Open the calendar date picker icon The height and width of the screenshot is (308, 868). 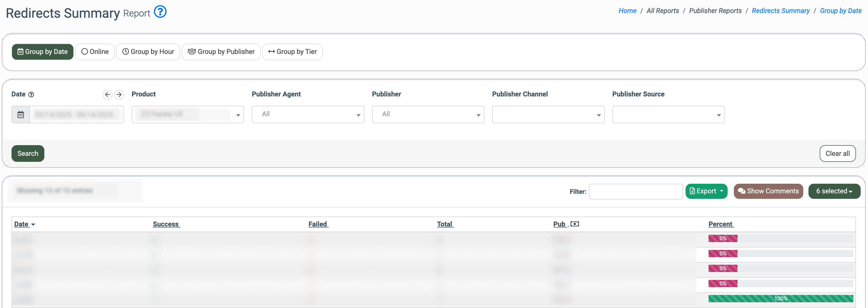[x=21, y=115]
